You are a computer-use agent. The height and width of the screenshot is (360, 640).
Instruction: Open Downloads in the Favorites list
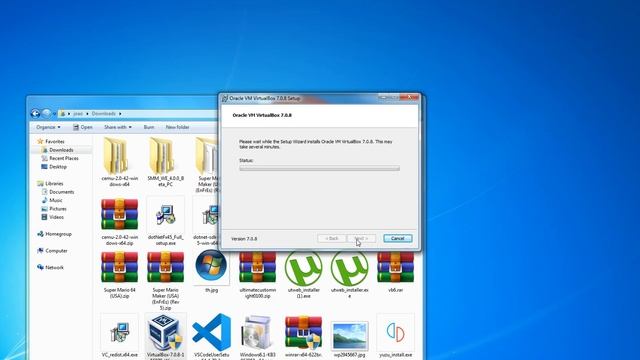(61, 150)
